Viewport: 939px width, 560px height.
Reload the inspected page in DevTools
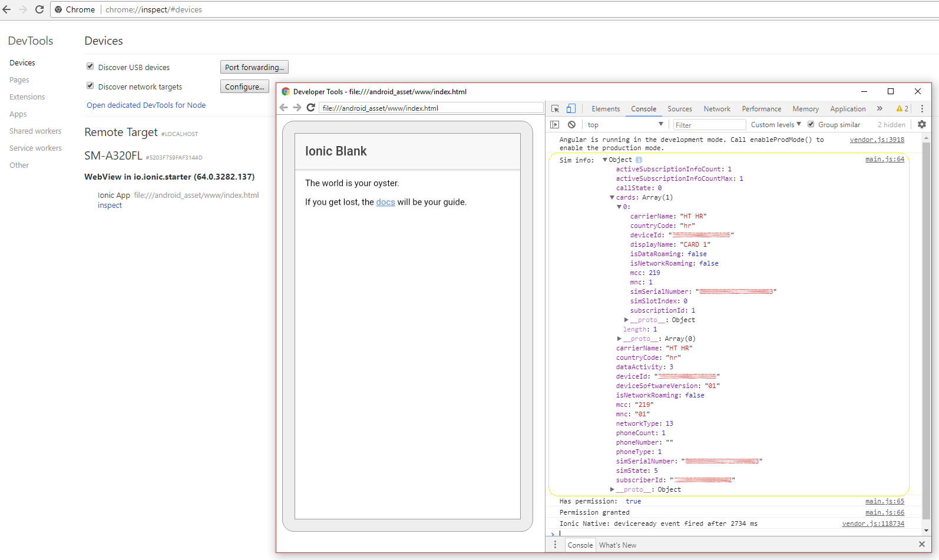311,108
